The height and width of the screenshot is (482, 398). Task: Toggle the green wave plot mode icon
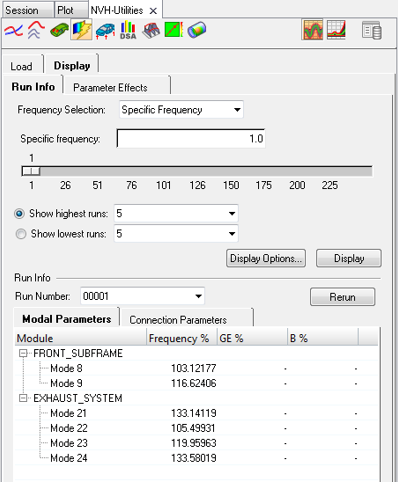pos(313,30)
